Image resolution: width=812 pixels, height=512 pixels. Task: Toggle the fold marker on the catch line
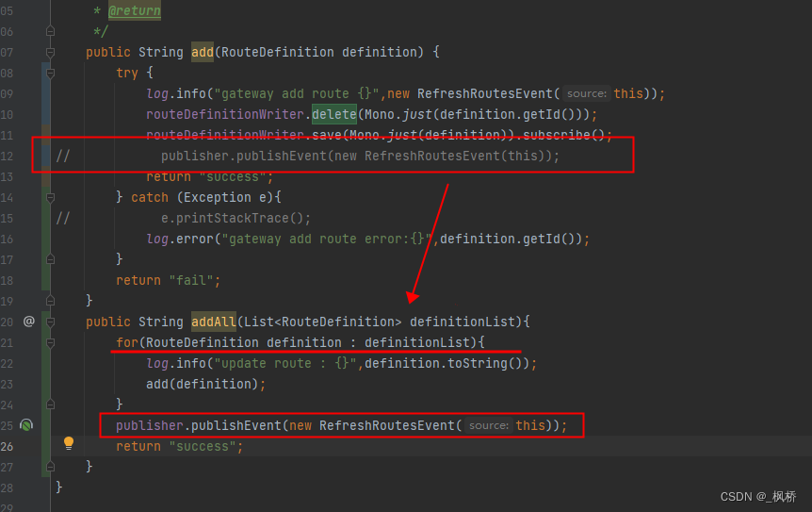click(x=50, y=197)
